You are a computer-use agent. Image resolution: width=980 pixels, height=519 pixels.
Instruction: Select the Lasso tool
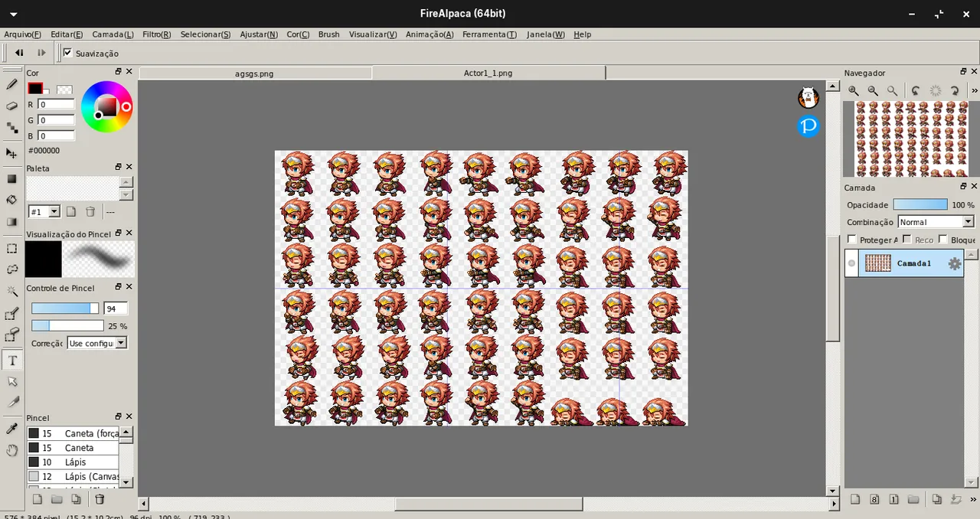point(11,269)
